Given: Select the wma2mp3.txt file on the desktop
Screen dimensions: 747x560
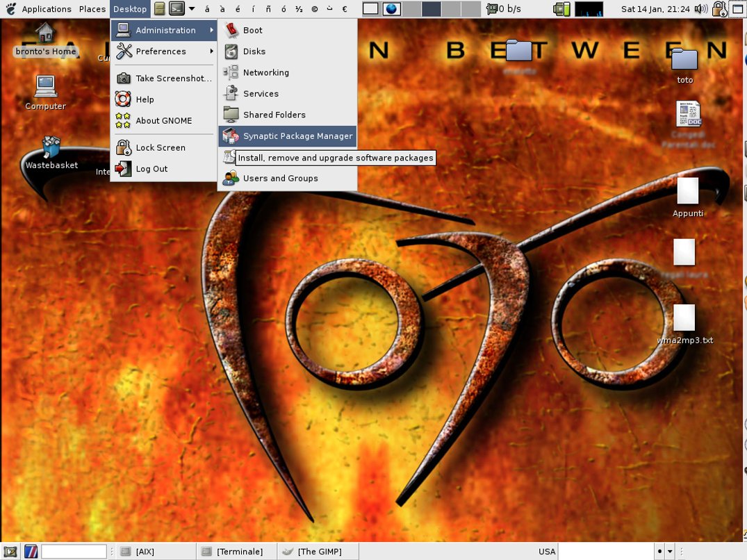Looking at the screenshot, I should 684,324.
